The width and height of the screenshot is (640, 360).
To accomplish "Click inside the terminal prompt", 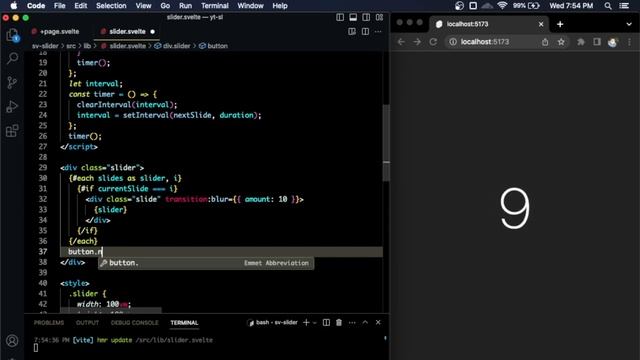I will (x=36, y=348).
